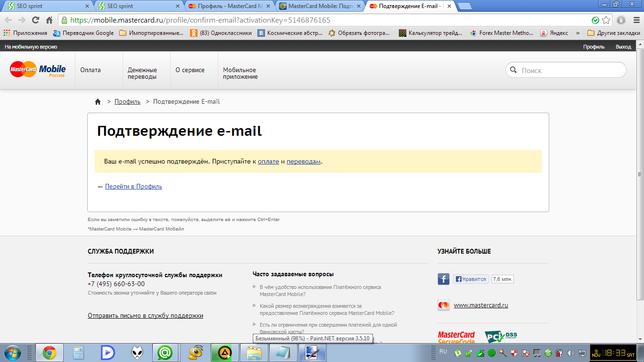Screen dimensions: 644x362
Task: Click На мобильную версию link
Action: click(31, 47)
